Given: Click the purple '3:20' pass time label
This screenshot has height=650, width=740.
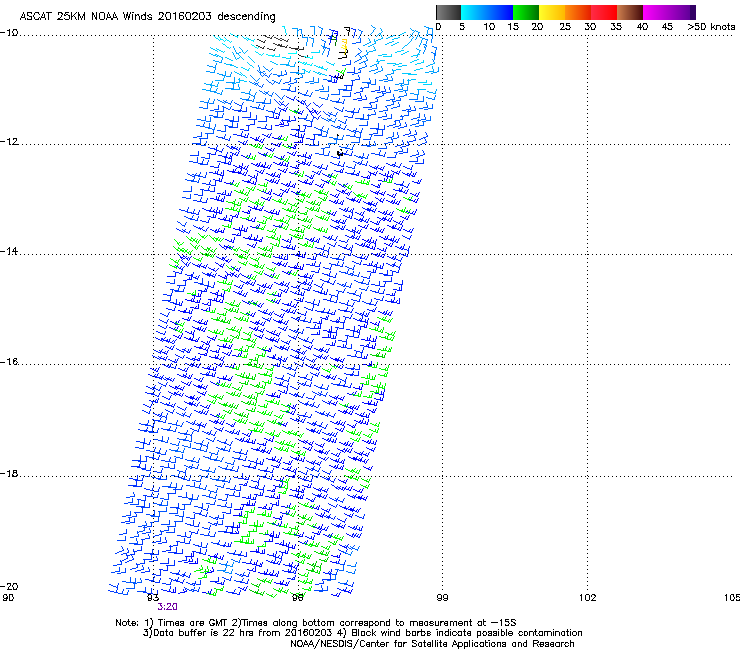Looking at the screenshot, I should click(168, 607).
